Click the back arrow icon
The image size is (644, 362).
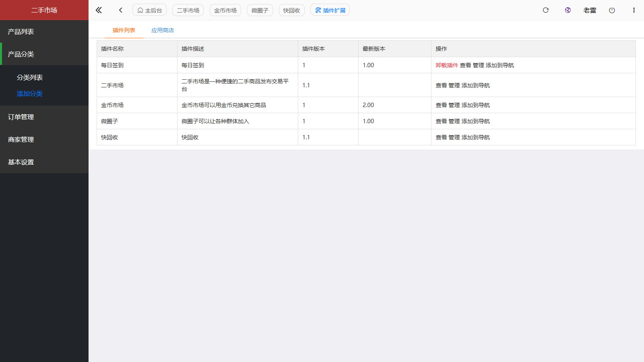[x=120, y=10]
